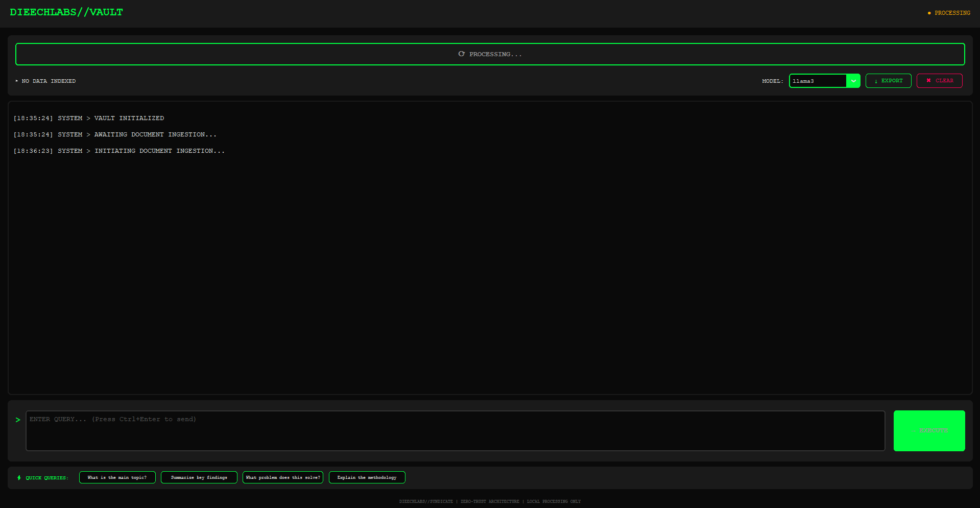Run the "Explain the methodology" query
The height and width of the screenshot is (508, 980).
tap(367, 477)
